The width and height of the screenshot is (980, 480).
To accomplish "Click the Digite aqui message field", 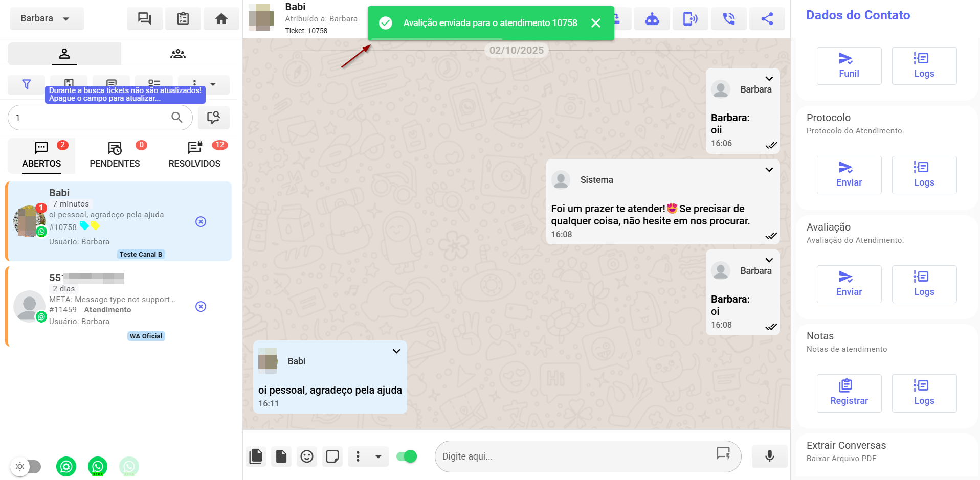I will click(573, 456).
